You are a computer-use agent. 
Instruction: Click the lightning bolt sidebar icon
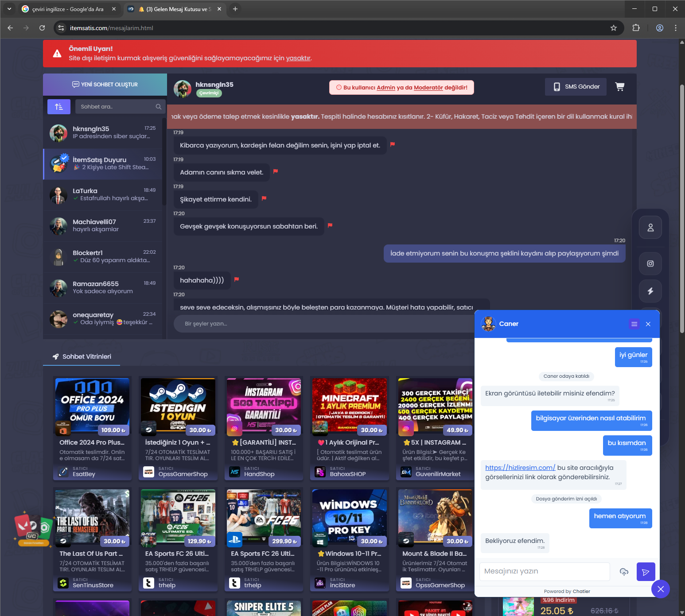click(x=650, y=291)
